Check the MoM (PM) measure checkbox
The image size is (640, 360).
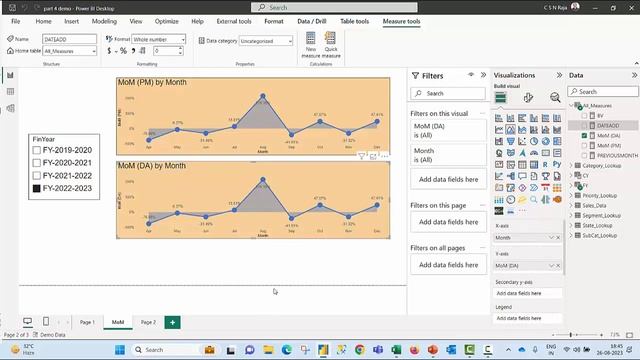[x=584, y=145]
